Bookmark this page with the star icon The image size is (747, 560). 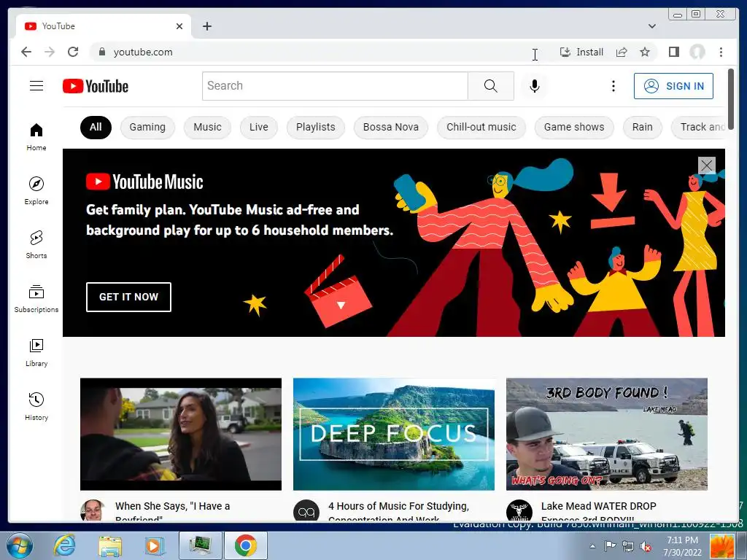pos(645,52)
